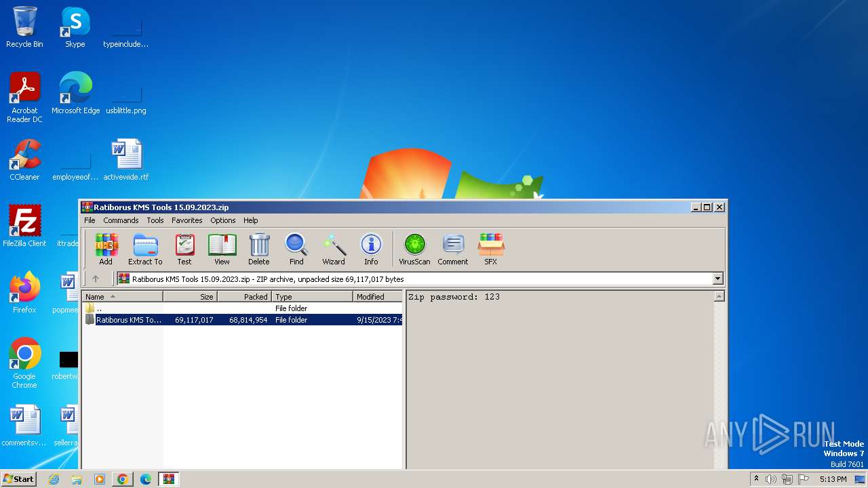Select the Skype desktop shortcut
This screenshot has height=488, width=868.
75,27
